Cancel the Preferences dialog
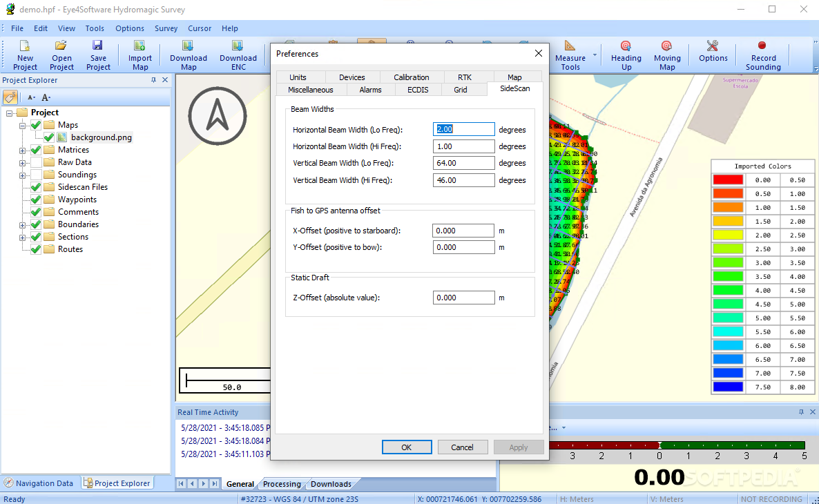This screenshot has width=819, height=504. click(x=462, y=447)
